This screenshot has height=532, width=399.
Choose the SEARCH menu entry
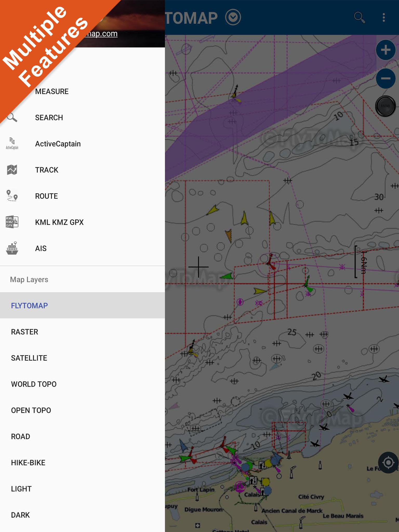click(82, 118)
